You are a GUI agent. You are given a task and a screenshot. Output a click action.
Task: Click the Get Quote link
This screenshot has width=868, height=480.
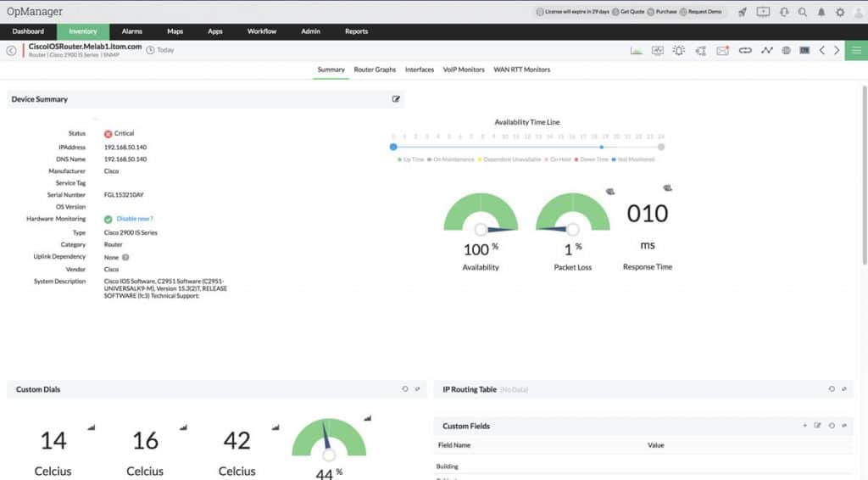click(628, 12)
